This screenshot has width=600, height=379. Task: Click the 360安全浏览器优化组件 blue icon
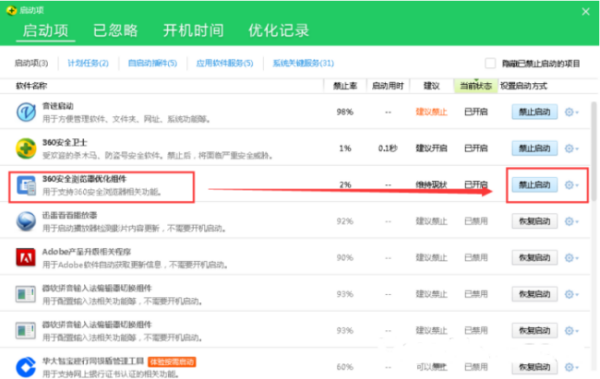click(x=26, y=185)
